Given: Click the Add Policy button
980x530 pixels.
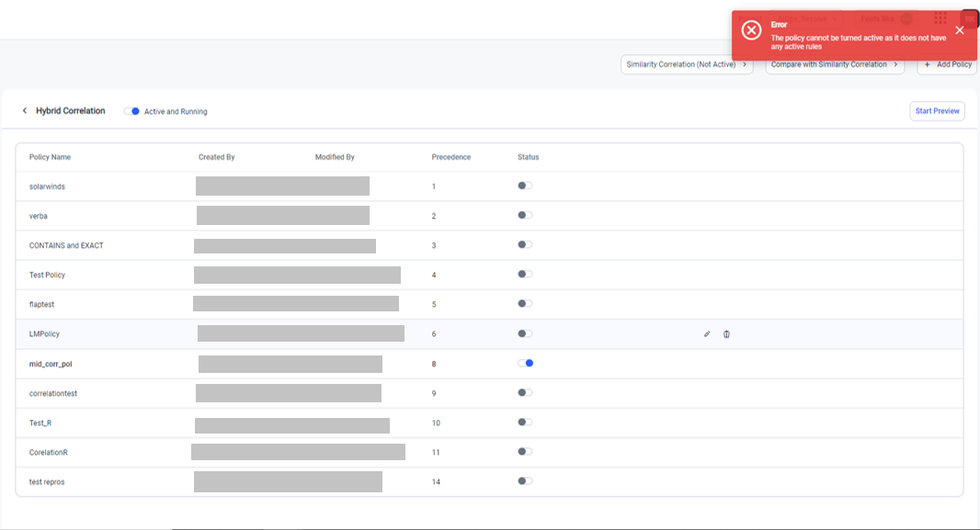Looking at the screenshot, I should pyautogui.click(x=948, y=64).
